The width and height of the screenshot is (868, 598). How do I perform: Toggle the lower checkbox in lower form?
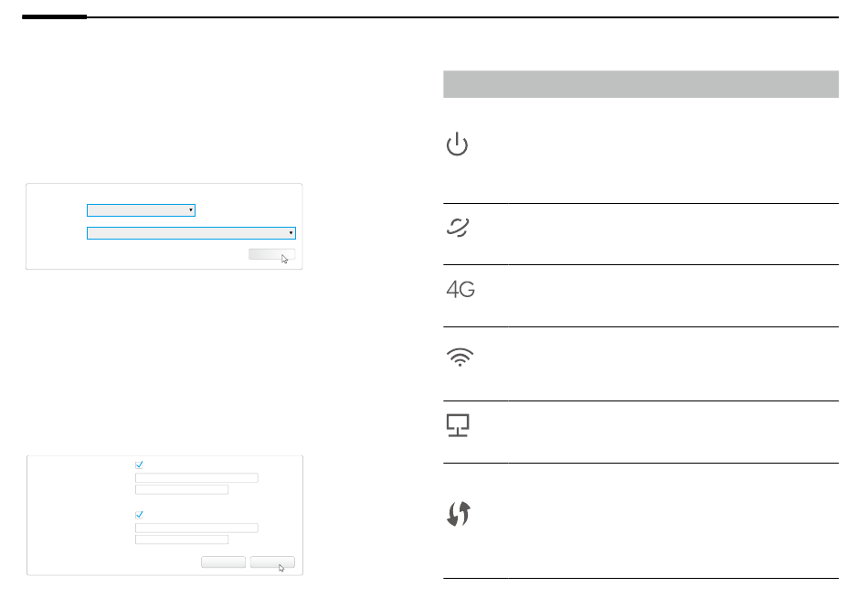pos(139,514)
